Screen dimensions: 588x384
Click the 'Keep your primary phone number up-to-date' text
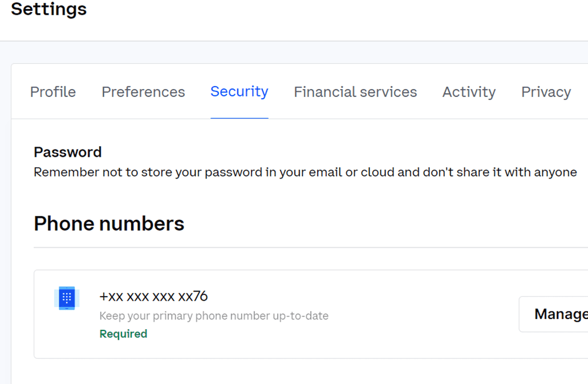point(214,316)
